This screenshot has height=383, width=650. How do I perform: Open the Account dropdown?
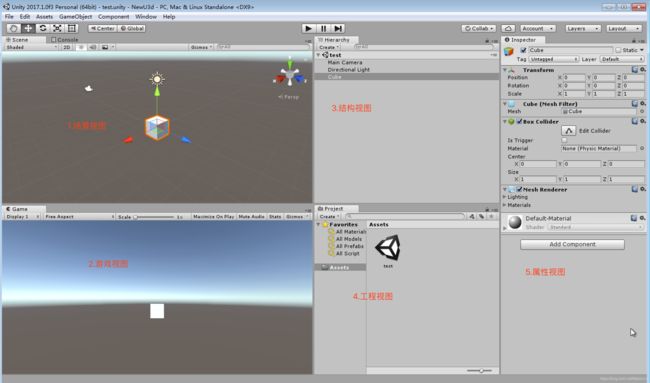coord(538,28)
